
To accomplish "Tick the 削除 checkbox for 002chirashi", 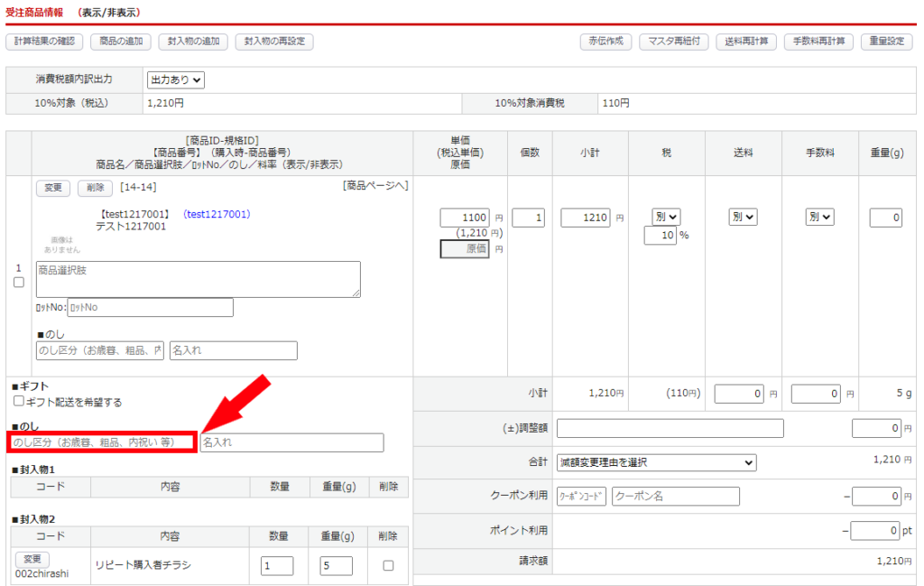I will 388,565.
